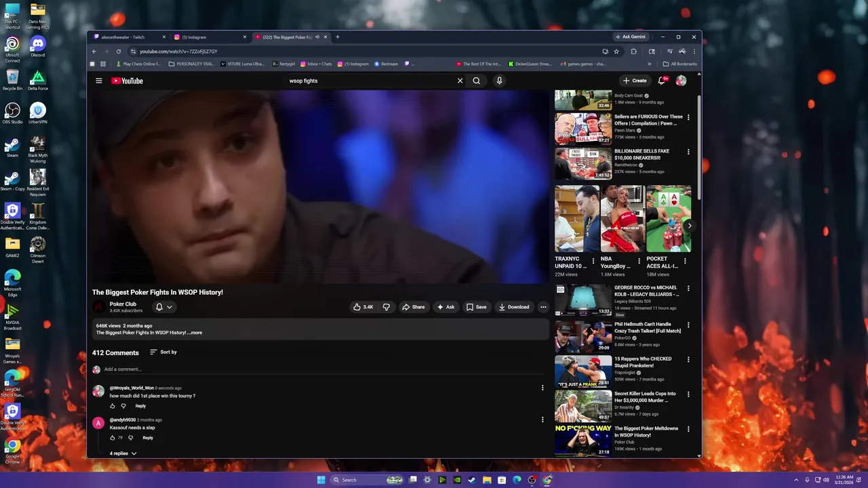Open Chrome extensions puzzle icon

click(x=634, y=52)
